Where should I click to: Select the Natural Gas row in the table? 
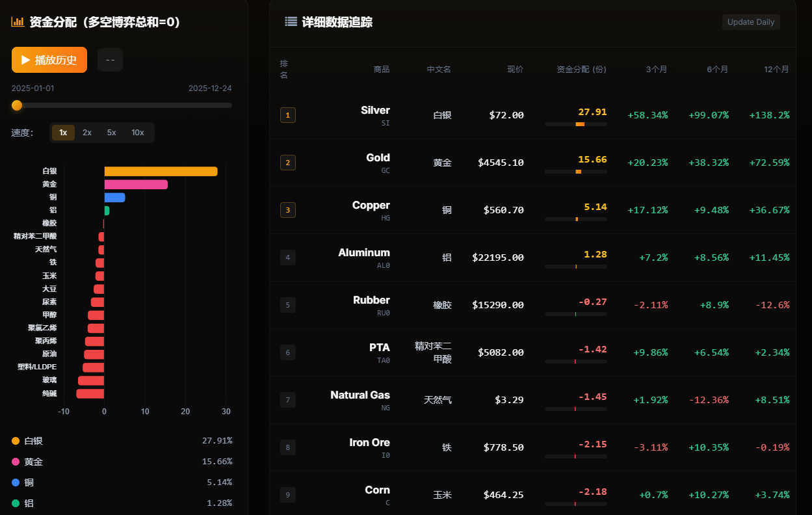533,400
